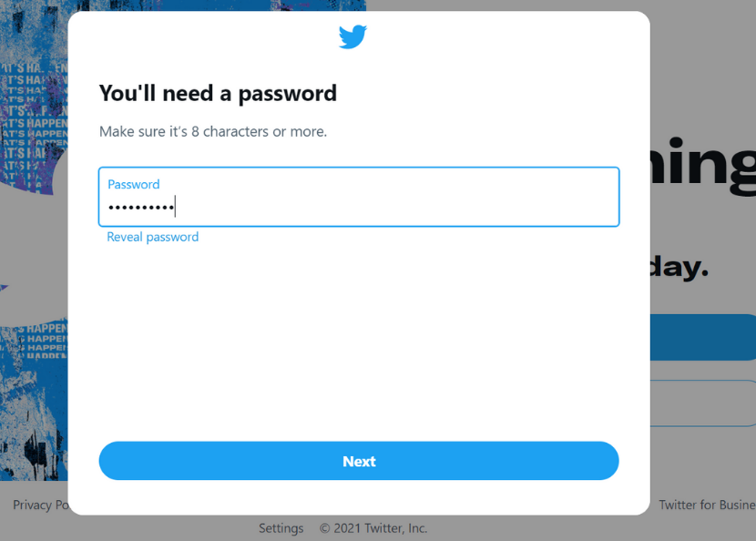
Task: Open the Privacy Policy footer link
Action: coord(40,505)
